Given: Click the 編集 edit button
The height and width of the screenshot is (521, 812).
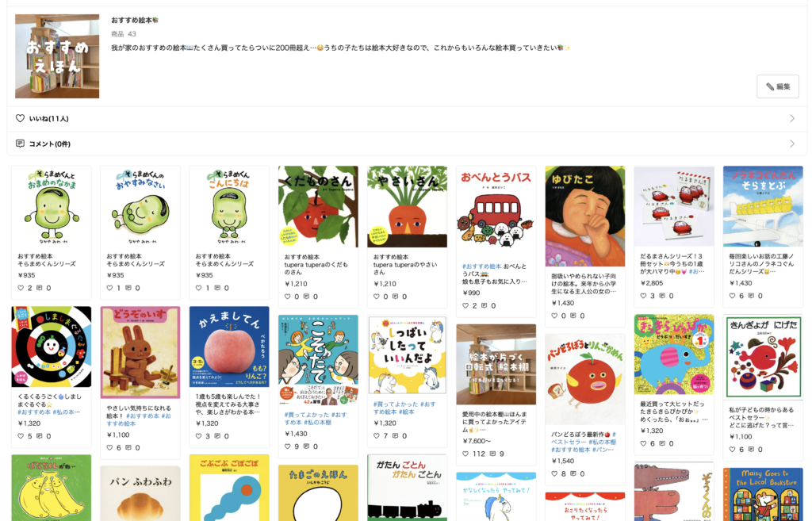Looking at the screenshot, I should coord(777,86).
